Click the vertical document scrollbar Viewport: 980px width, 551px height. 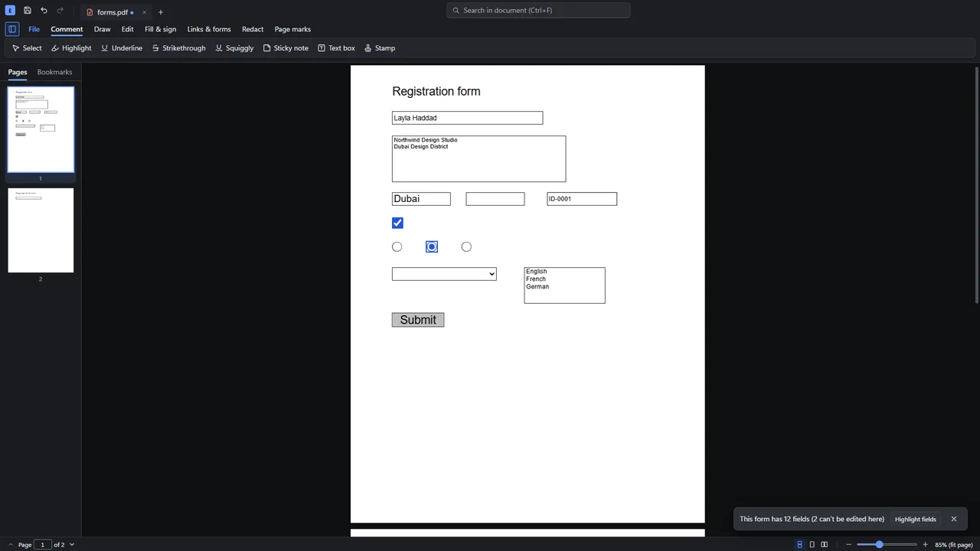976,185
